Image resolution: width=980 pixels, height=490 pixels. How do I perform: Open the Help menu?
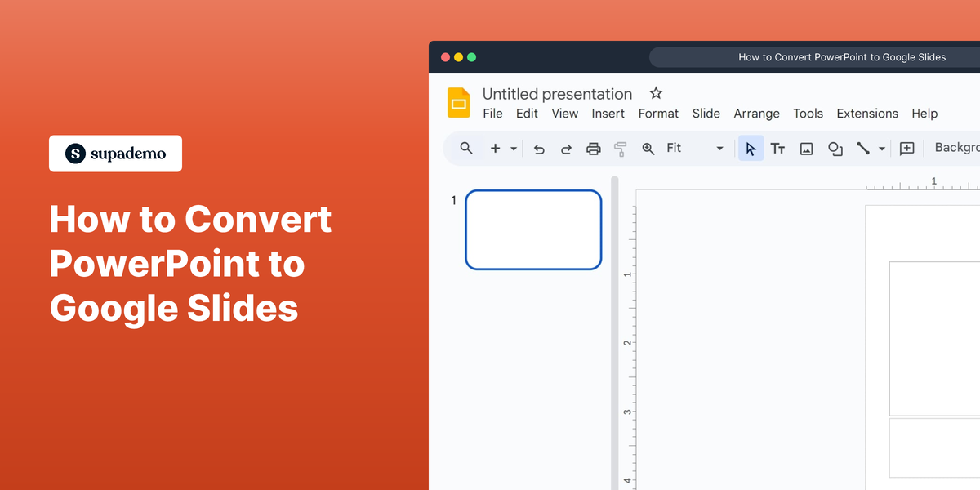pyautogui.click(x=924, y=114)
